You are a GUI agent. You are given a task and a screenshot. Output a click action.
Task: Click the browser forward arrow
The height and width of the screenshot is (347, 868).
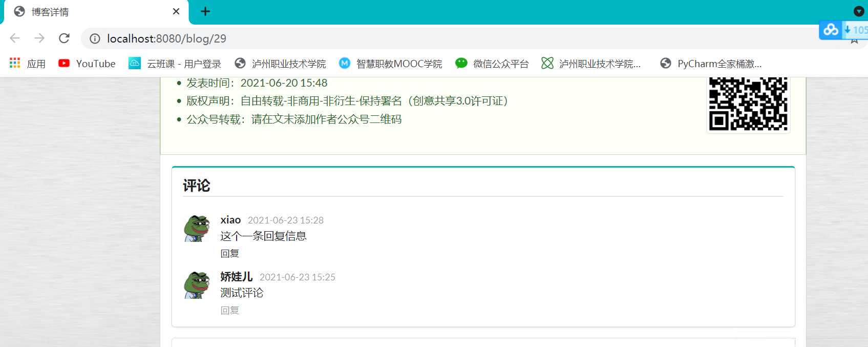tap(39, 38)
